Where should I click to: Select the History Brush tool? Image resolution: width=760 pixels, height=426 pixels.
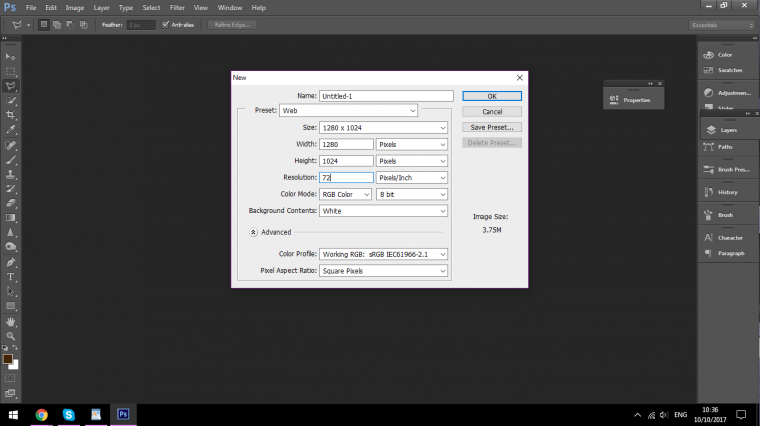(10, 189)
